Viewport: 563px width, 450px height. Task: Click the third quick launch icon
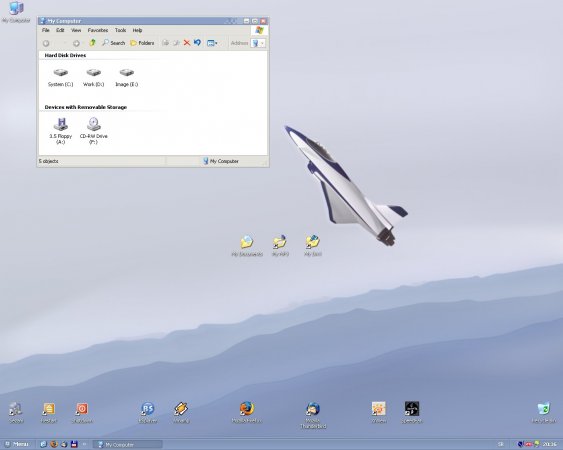64,444
